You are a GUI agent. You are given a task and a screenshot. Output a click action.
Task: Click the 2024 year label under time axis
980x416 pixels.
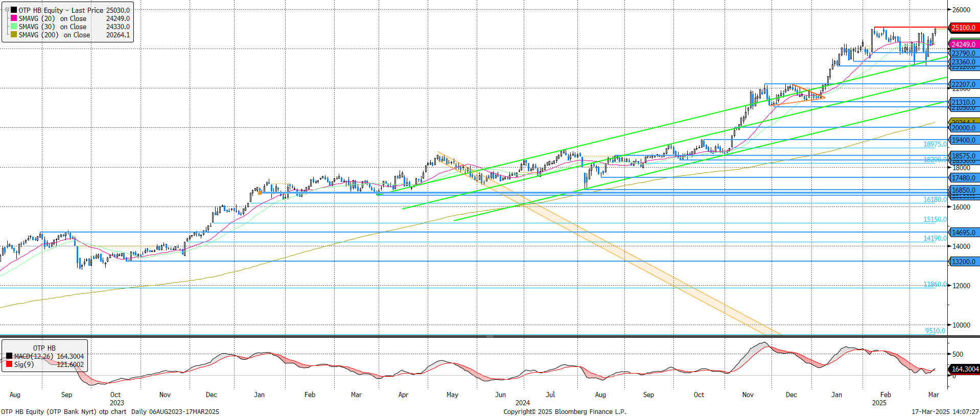pos(523,403)
